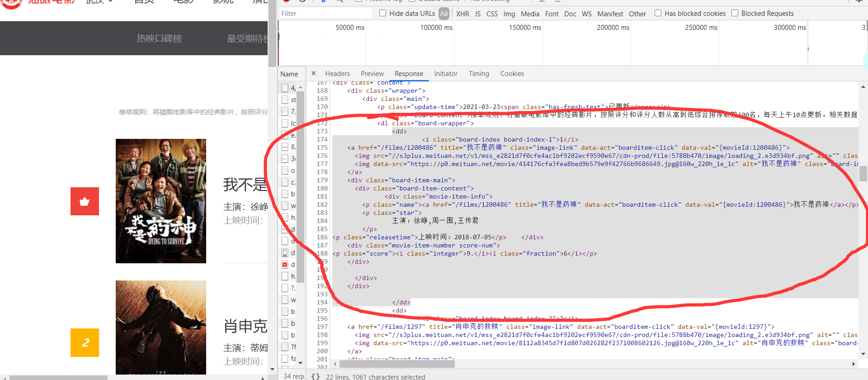Viewport: 868px width, 380px height.
Task: Filter requests by WS type
Action: (586, 14)
